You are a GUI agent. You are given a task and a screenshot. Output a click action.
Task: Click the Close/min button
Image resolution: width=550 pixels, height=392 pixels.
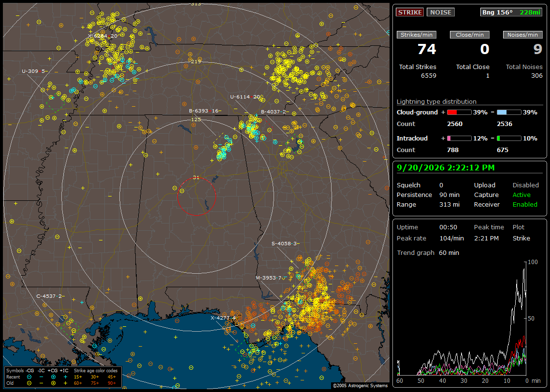point(470,35)
